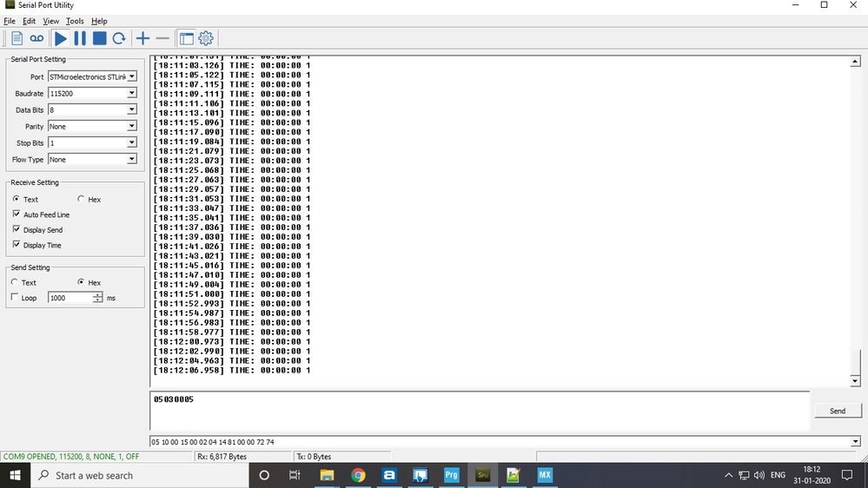Viewport: 868px width, 488px height.
Task: Click the log vertical scrollbar thumb
Action: (x=857, y=362)
